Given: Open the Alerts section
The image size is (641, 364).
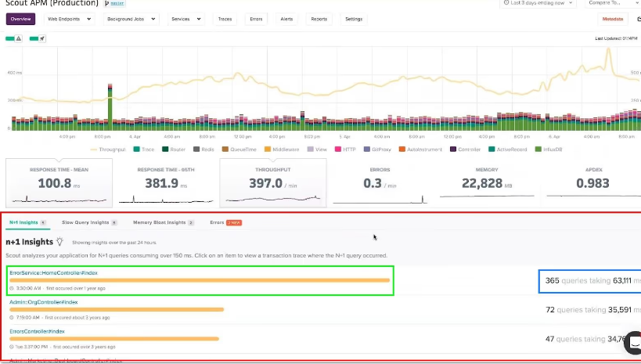Looking at the screenshot, I should coord(286,19).
